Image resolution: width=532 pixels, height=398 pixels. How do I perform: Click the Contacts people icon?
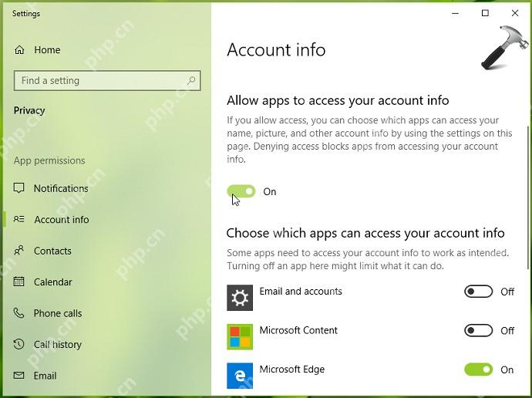(19, 251)
